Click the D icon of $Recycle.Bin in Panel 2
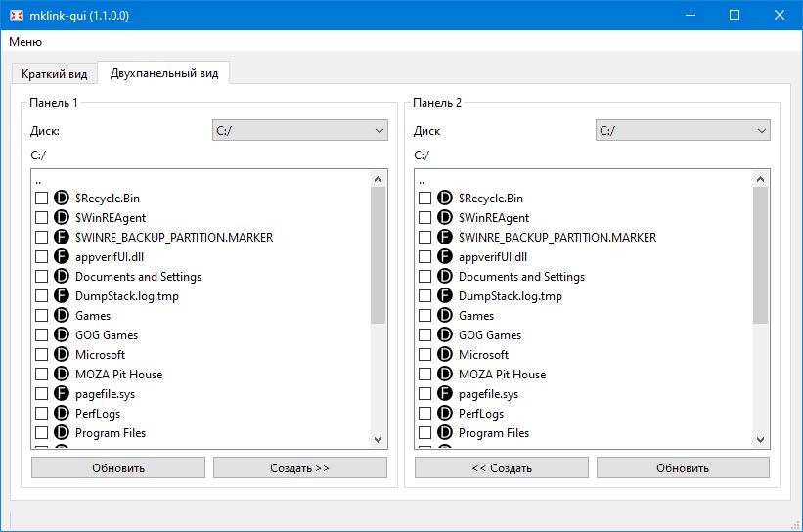This screenshot has height=532, width=803. click(x=445, y=198)
